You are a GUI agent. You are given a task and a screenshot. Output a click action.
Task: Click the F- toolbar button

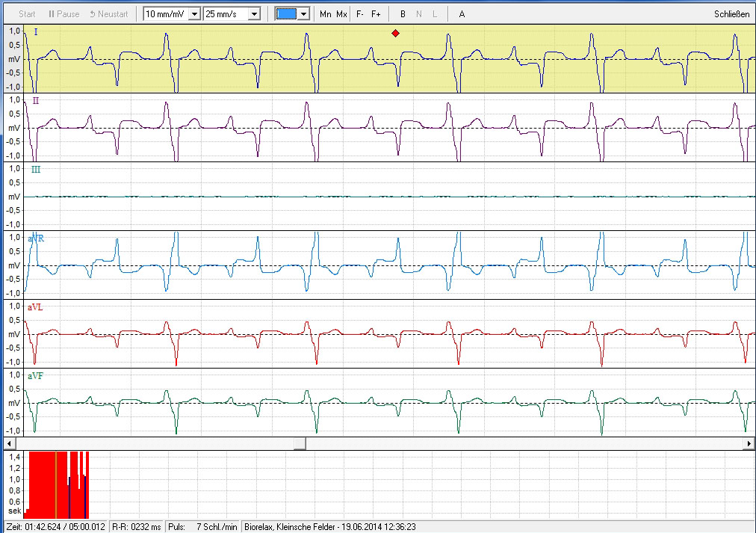click(359, 14)
